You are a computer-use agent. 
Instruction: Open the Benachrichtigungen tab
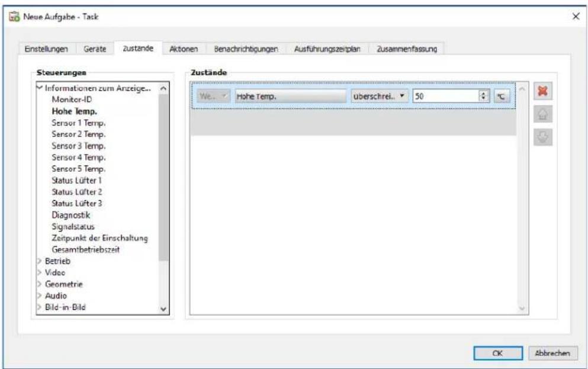coord(246,49)
